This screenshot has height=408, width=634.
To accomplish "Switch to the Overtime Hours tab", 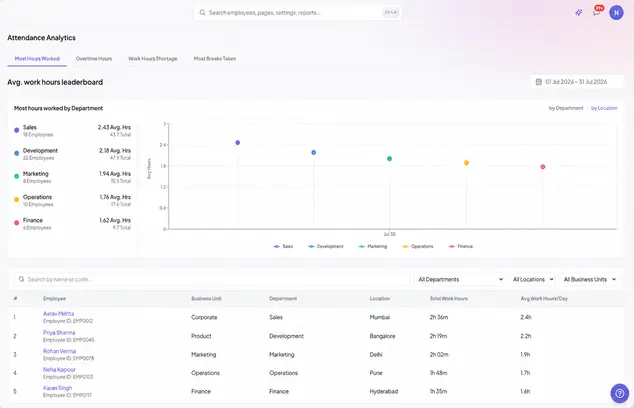I will click(x=94, y=59).
